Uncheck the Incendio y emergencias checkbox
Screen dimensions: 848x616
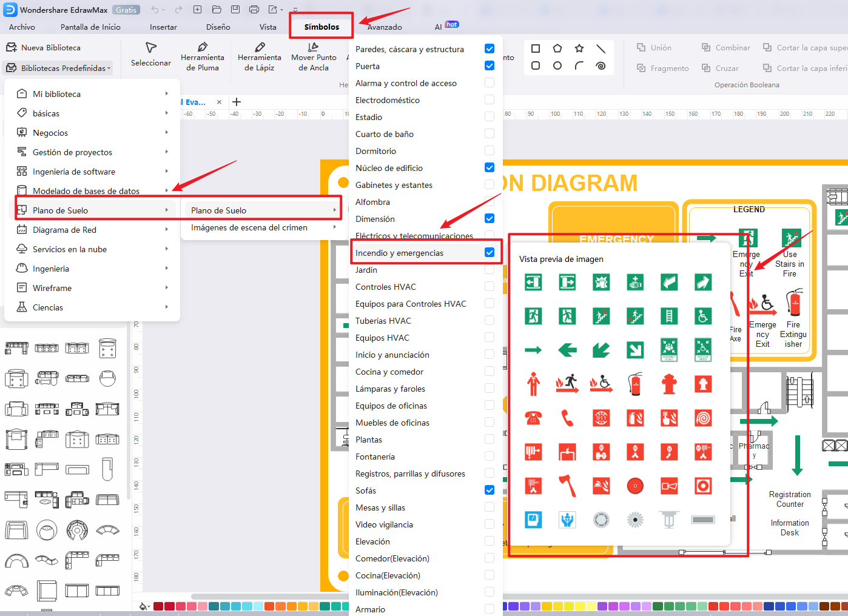point(490,253)
